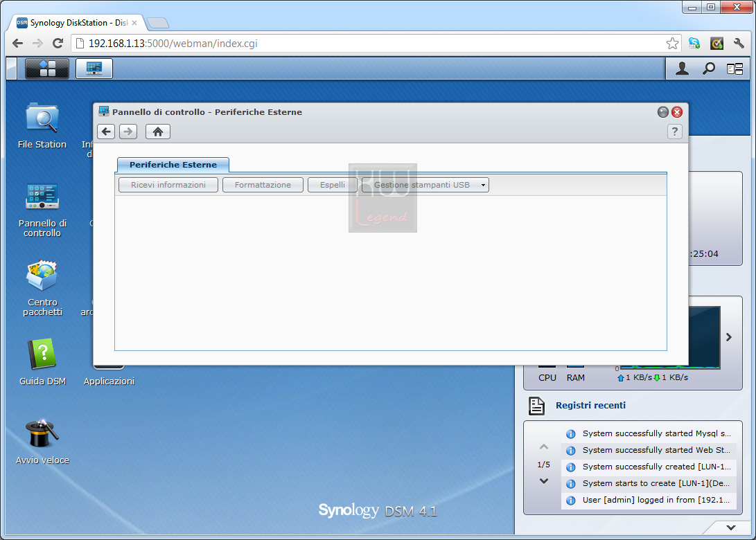
Task: Launch Avvio veloce wizard icon
Action: [x=42, y=442]
